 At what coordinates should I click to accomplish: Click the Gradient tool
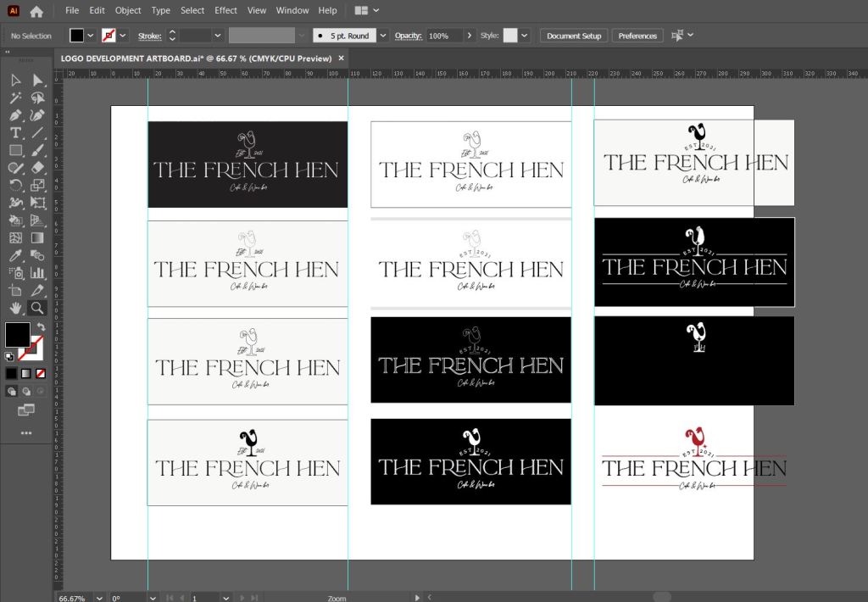[x=37, y=237]
